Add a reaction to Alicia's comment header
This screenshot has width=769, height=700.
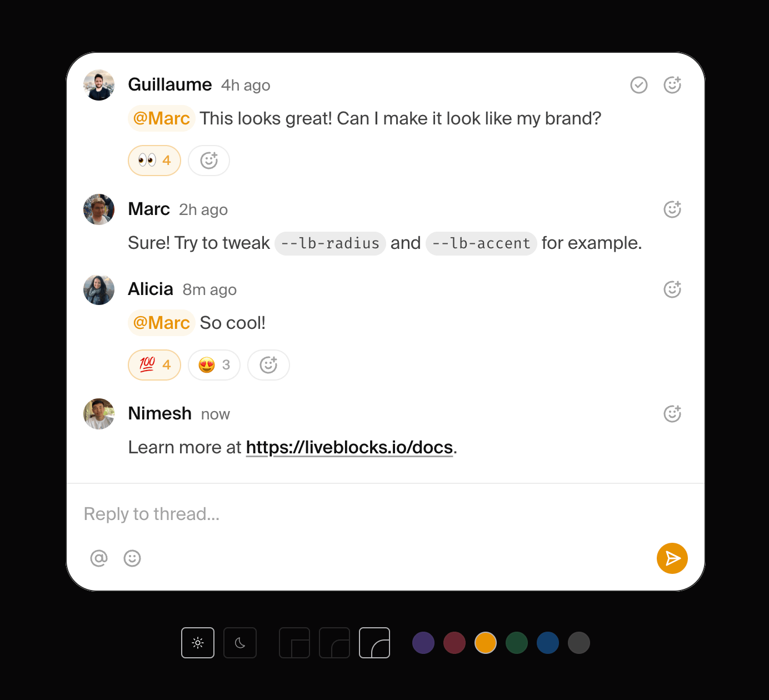672,289
